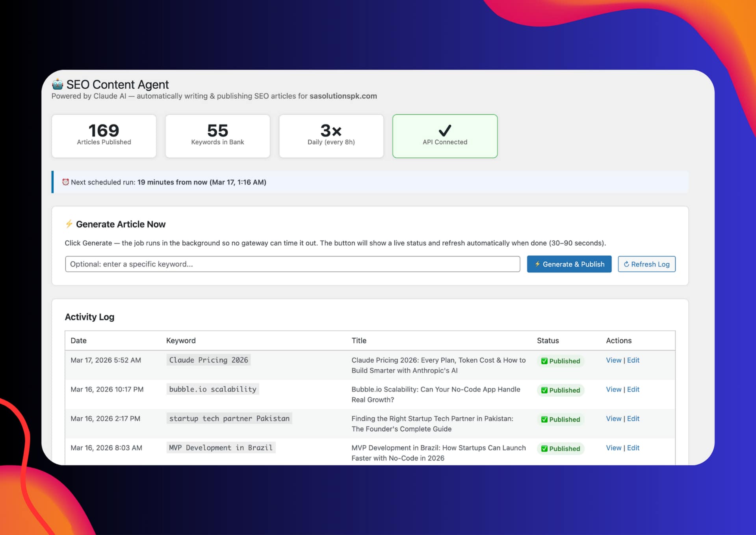756x535 pixels.
Task: Click the lightning bolt beside Generate Article Now
Action: 69,224
